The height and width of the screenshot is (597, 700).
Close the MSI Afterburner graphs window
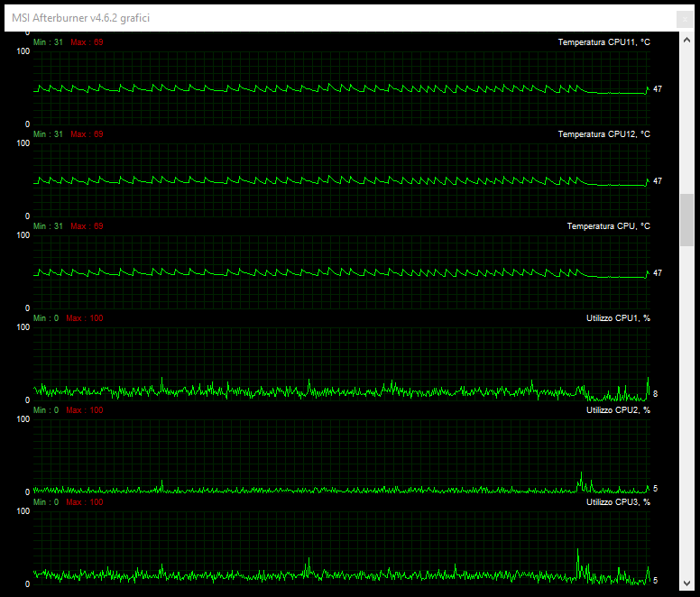[685, 18]
